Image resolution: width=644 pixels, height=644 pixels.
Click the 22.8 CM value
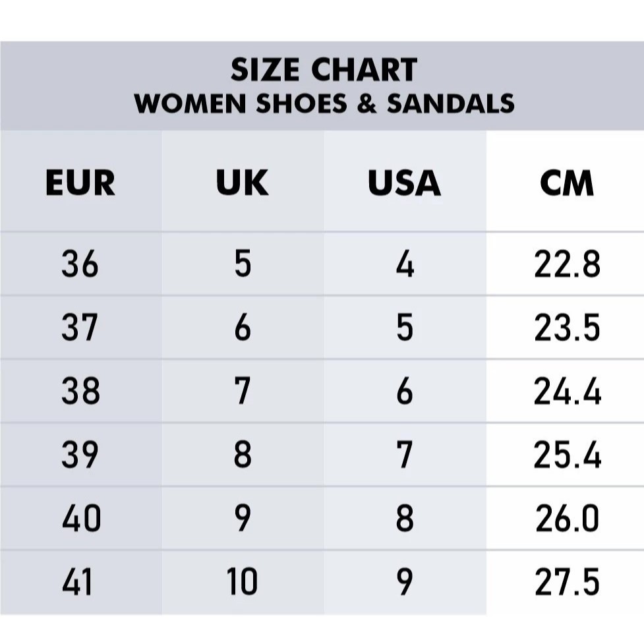tap(567, 265)
